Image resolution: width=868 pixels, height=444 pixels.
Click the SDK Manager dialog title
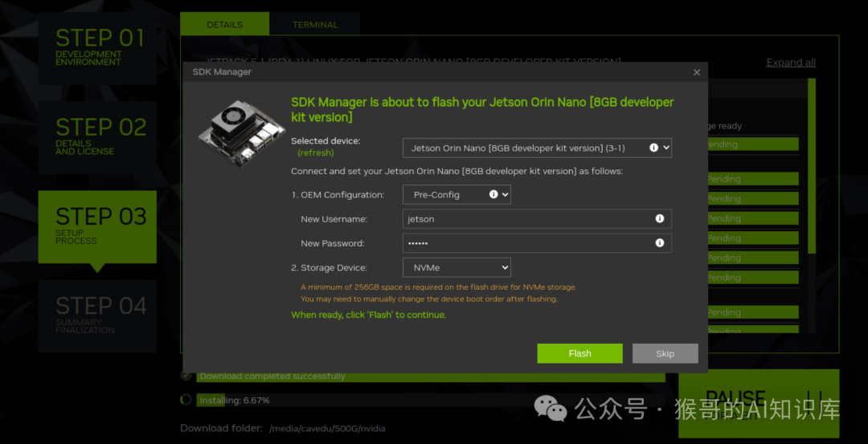(222, 72)
